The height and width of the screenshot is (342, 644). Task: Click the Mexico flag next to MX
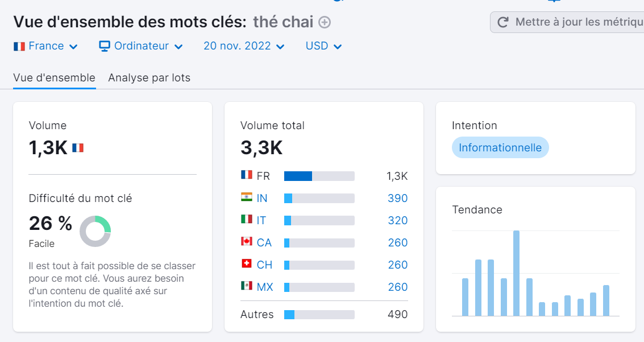(247, 287)
